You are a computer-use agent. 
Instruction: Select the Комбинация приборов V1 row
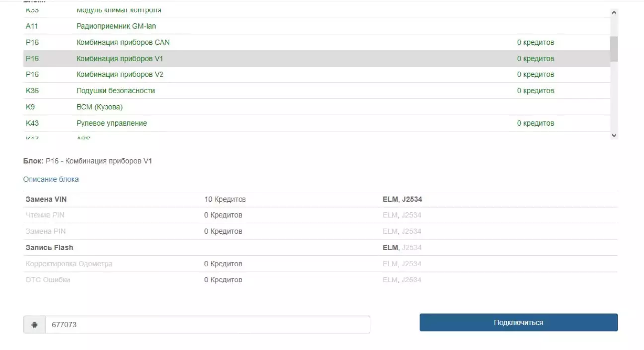tap(317, 59)
